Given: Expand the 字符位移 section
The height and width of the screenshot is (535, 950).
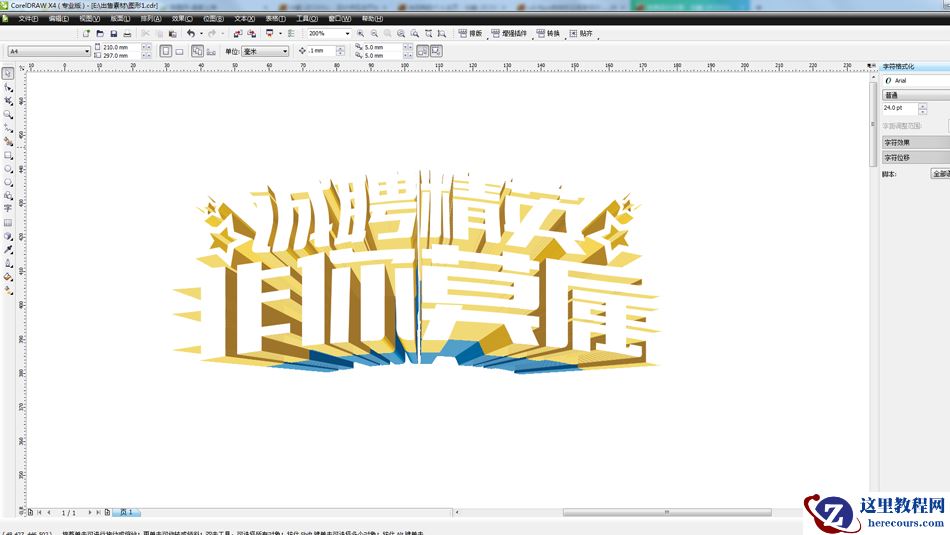Looking at the screenshot, I should pyautogui.click(x=916, y=158).
